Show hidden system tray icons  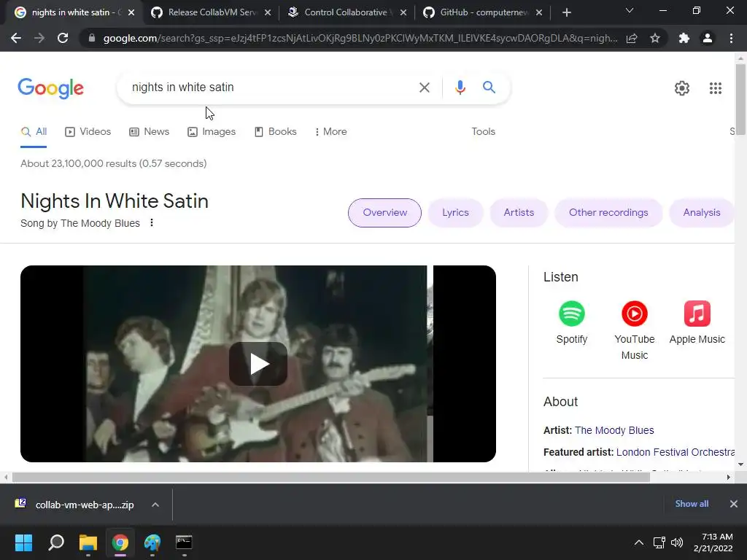click(x=639, y=542)
